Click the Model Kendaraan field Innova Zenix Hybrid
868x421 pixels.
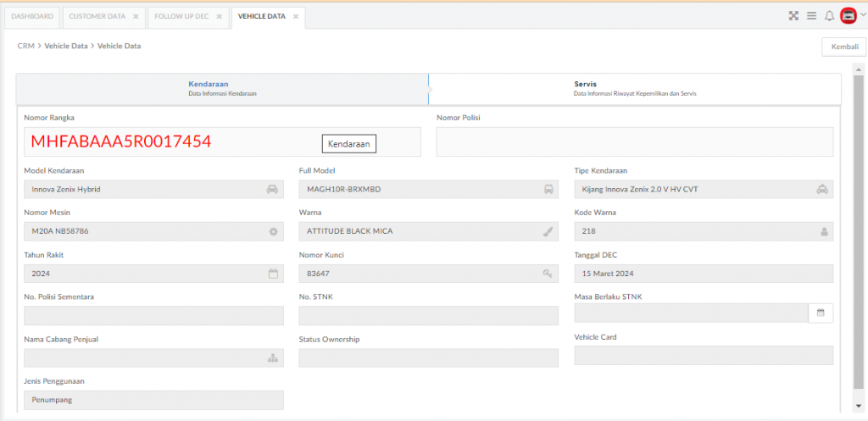154,189
